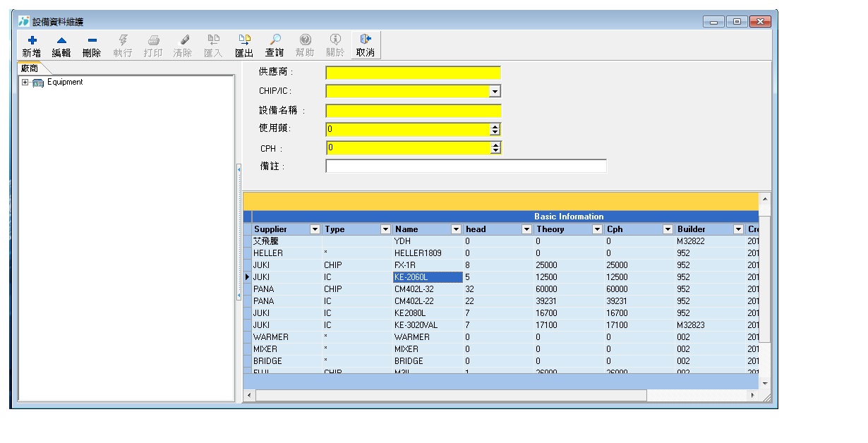Click the application icon in title bar

[x=24, y=22]
